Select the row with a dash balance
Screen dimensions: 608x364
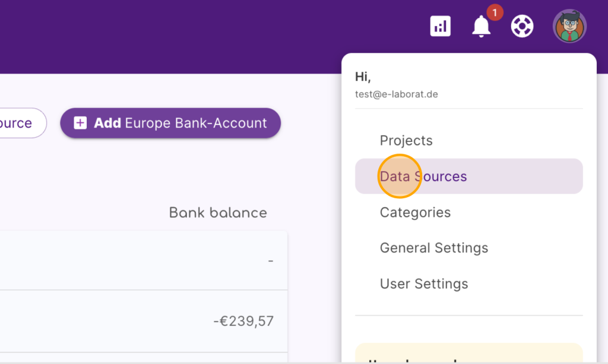142,261
